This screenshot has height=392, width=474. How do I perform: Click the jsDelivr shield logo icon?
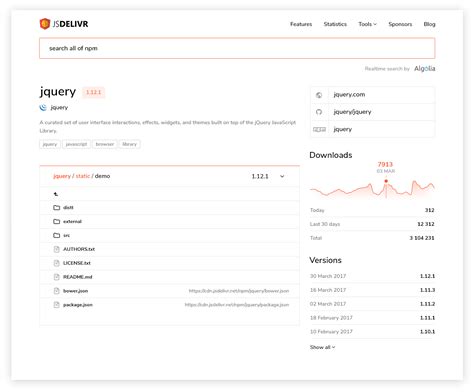[x=44, y=24]
